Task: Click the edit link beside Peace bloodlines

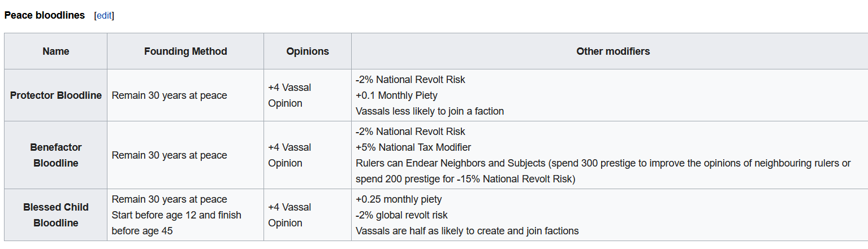Action: pos(104,15)
